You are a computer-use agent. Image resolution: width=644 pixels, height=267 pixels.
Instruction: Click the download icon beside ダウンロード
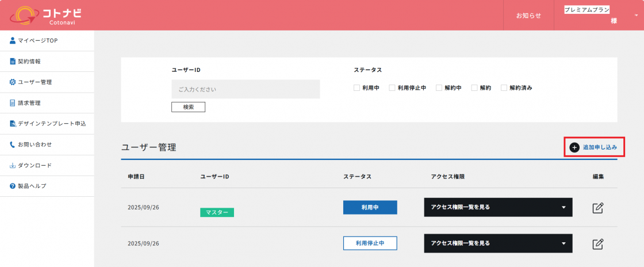[x=13, y=165]
